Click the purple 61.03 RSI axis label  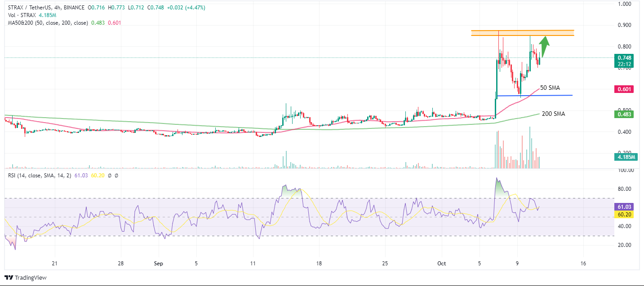(x=625, y=207)
